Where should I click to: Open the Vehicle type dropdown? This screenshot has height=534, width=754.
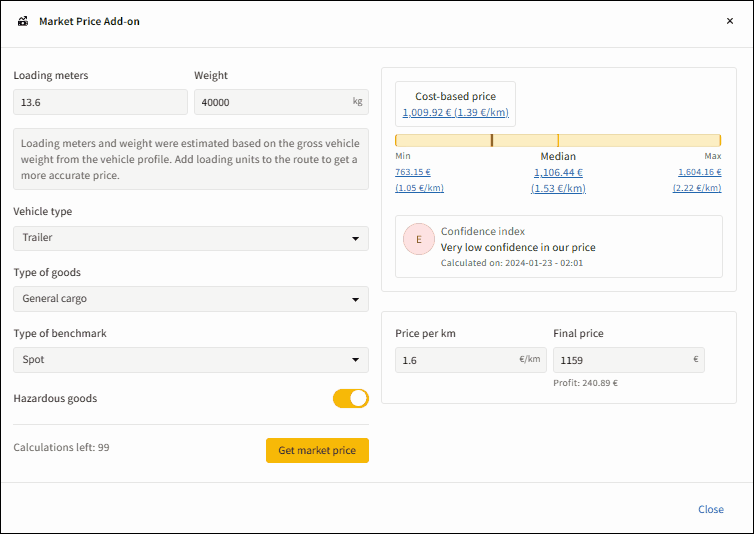click(191, 238)
